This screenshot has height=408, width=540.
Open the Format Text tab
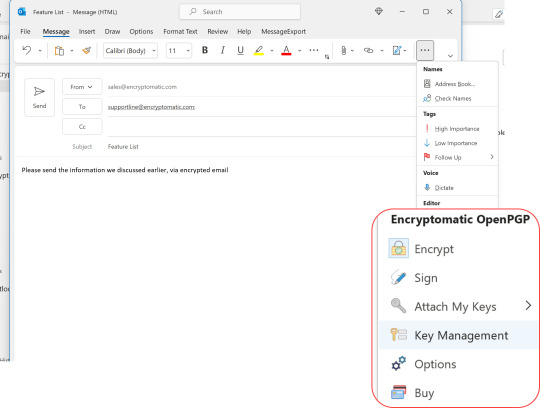pos(180,32)
